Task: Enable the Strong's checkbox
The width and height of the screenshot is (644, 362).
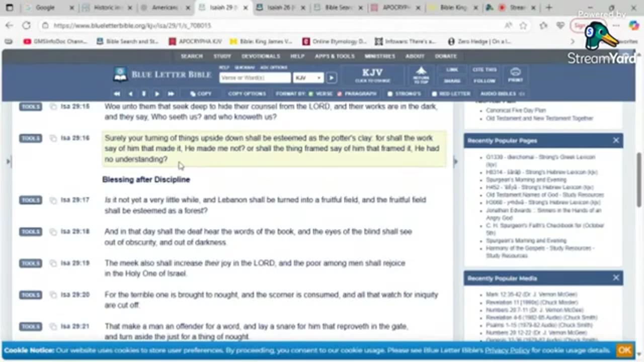Action: (390, 94)
